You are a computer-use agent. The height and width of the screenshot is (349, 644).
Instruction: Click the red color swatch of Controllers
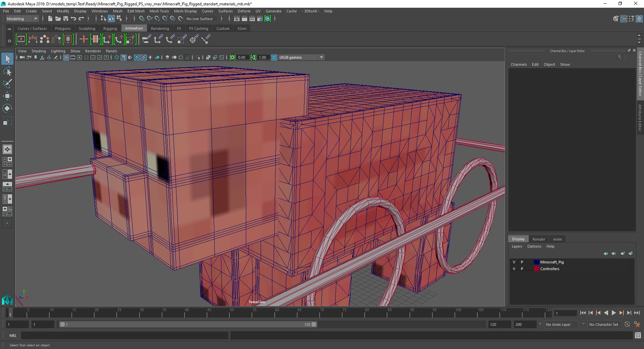[536, 269]
